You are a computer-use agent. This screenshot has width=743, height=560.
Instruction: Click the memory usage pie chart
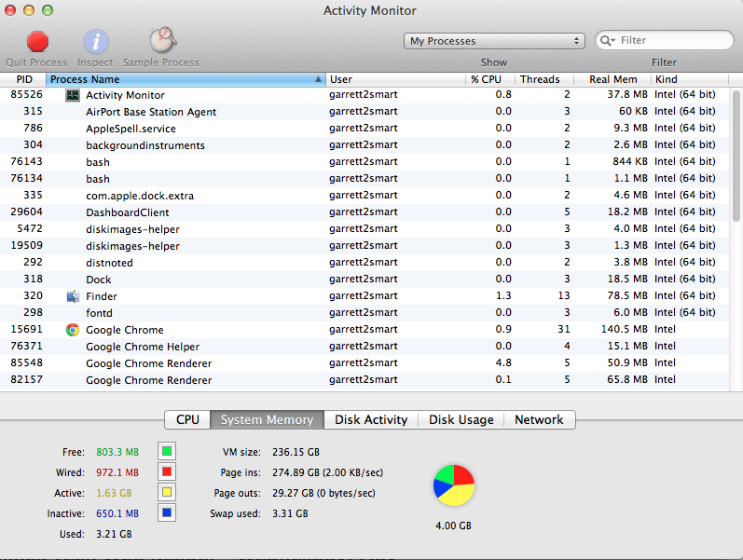coord(453,485)
